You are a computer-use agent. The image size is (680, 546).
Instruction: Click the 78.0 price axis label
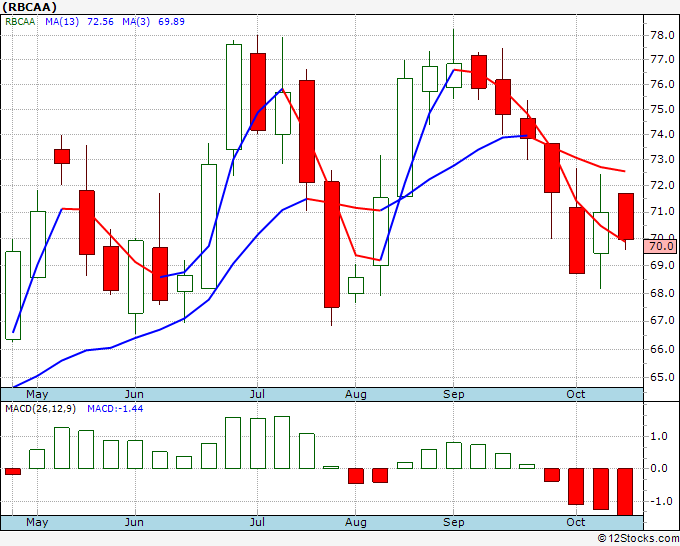662,35
